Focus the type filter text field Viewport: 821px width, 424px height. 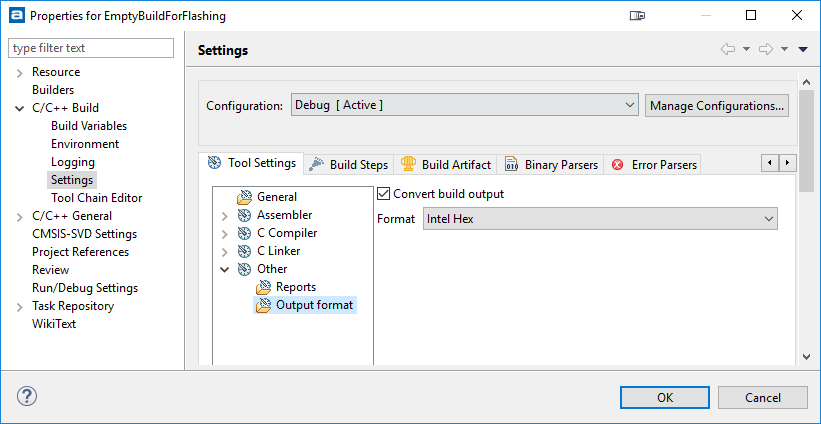91,48
